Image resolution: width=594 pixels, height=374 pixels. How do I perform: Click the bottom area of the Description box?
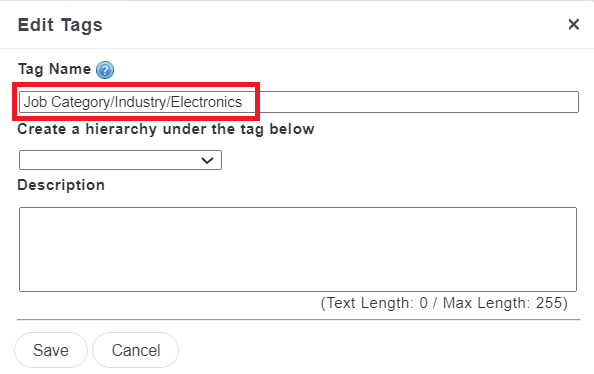(298, 280)
